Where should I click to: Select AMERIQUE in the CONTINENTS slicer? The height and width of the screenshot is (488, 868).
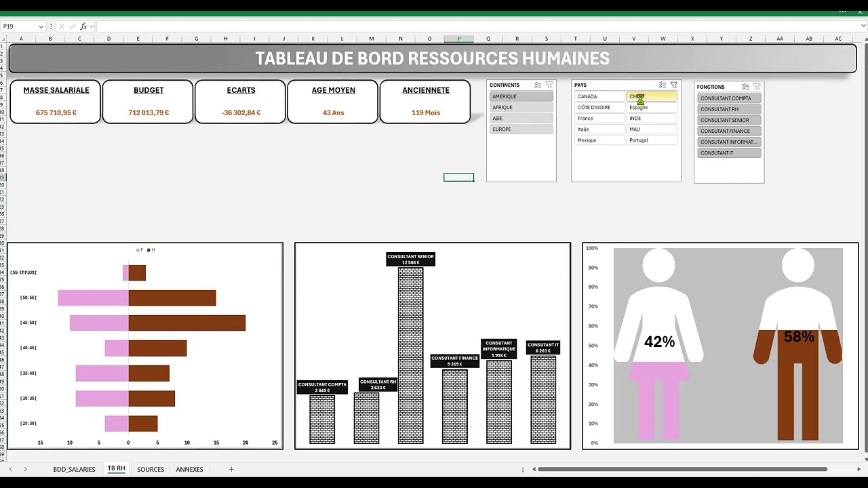pos(521,96)
